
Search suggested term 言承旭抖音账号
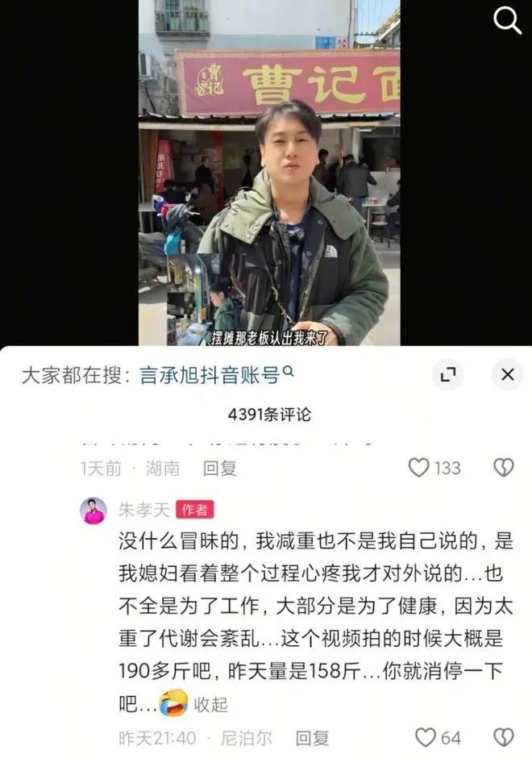point(210,375)
